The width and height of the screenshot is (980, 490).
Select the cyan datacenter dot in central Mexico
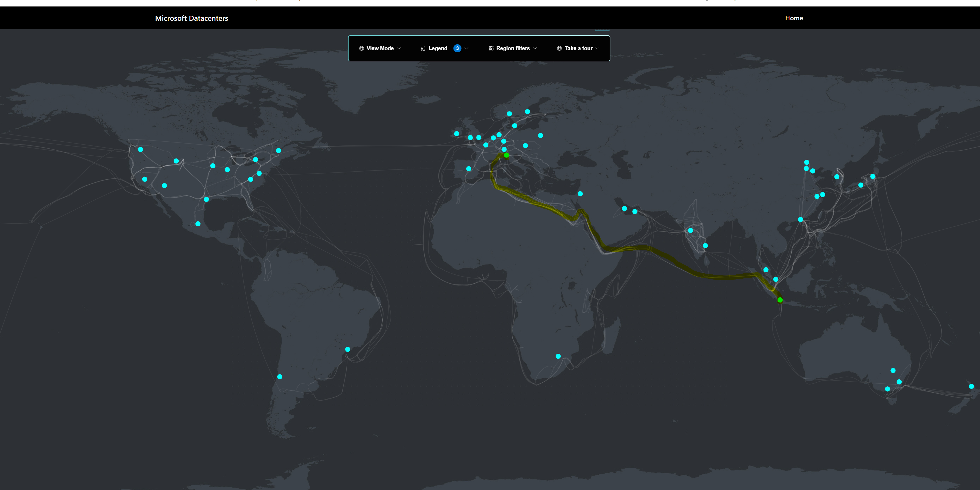coord(198,224)
